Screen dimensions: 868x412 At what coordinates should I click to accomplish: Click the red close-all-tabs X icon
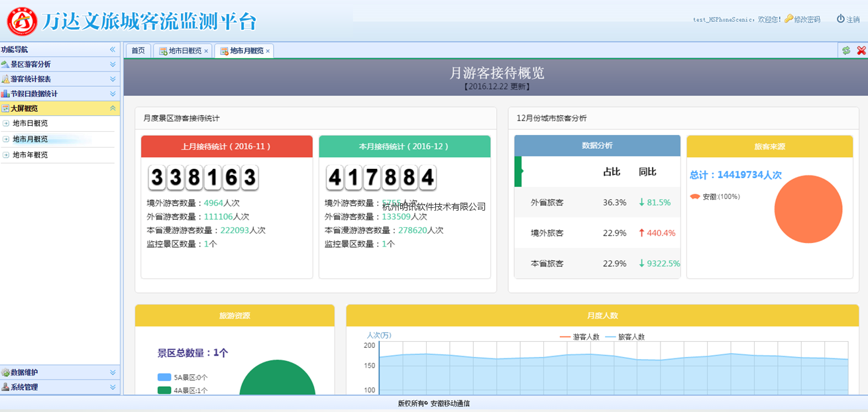click(x=861, y=50)
